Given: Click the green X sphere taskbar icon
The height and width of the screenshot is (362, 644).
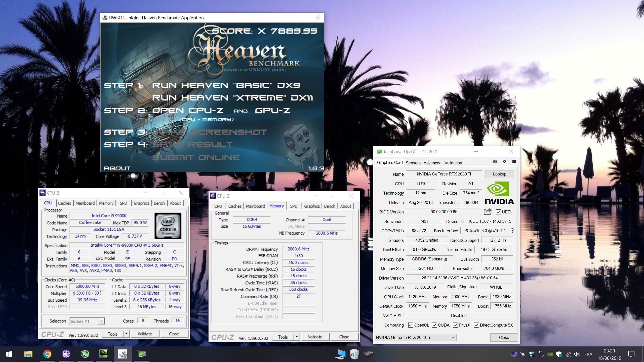Looking at the screenshot, I should click(x=85, y=354).
